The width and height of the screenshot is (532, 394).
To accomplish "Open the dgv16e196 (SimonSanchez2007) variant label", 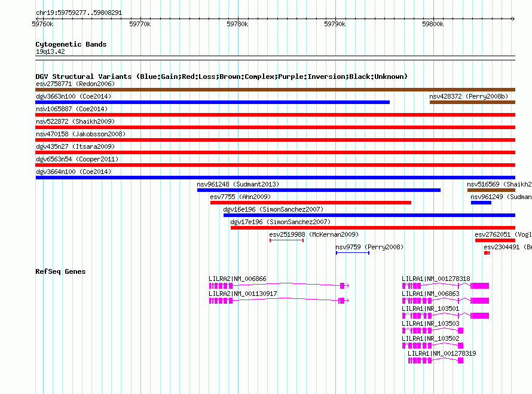I will click(273, 209).
